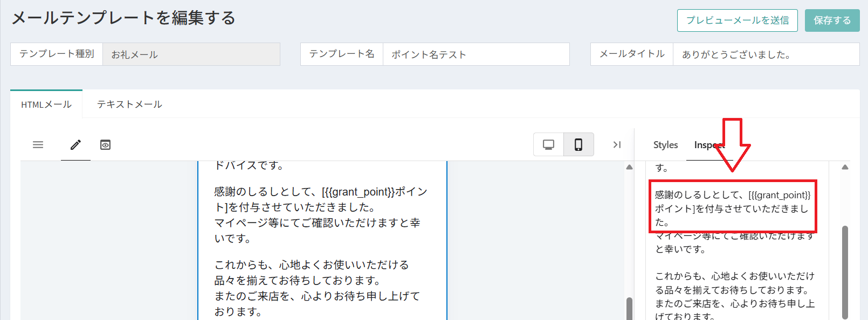Edit the テンプレート名 field ポイント名テスト
This screenshot has height=320, width=868.
click(x=476, y=54)
